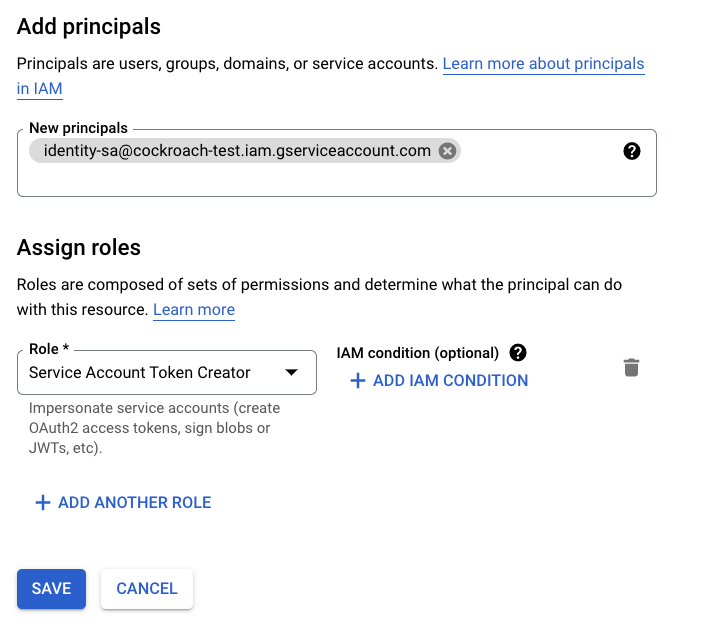Screen dimensions: 713x629
Task: Click the Assign roles heading
Action: point(79,247)
